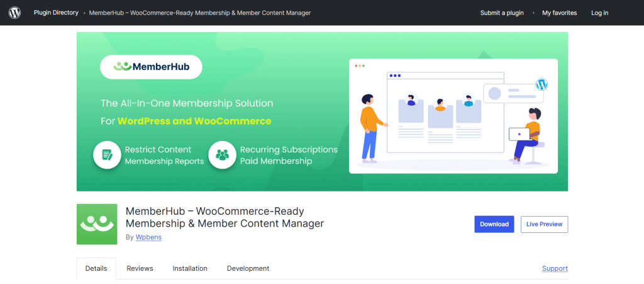Click the plugin title heading text
Screen dimensions: 644x284
pos(225,217)
